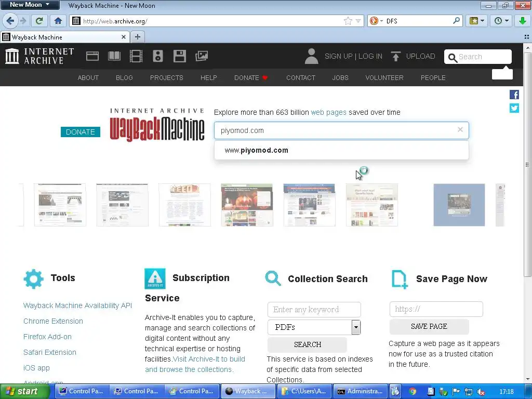Click the https:// Save Page field
Screen dimensions: 532x399
(436, 309)
